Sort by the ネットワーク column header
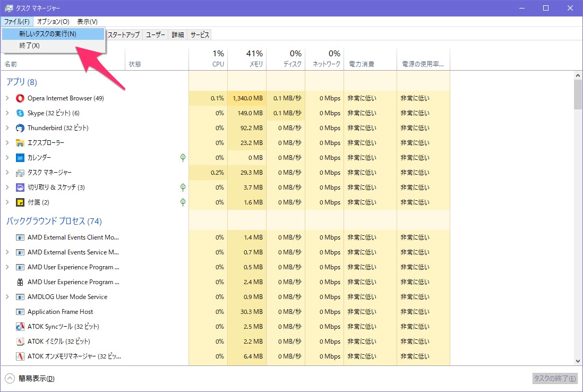Screen dimensions: 583x392 pos(324,59)
